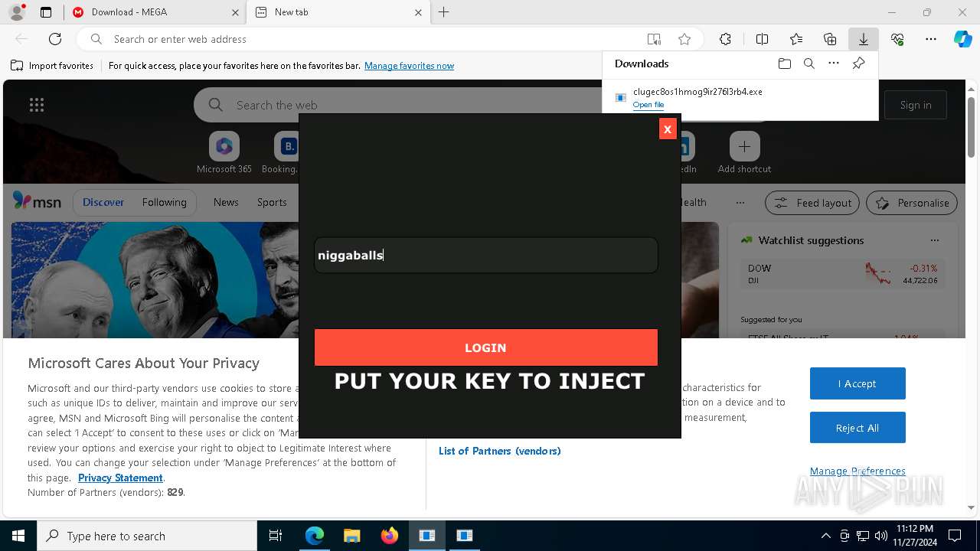Viewport: 980px width, 551px height.
Task: Click Reject All cookies button
Action: [x=857, y=428]
